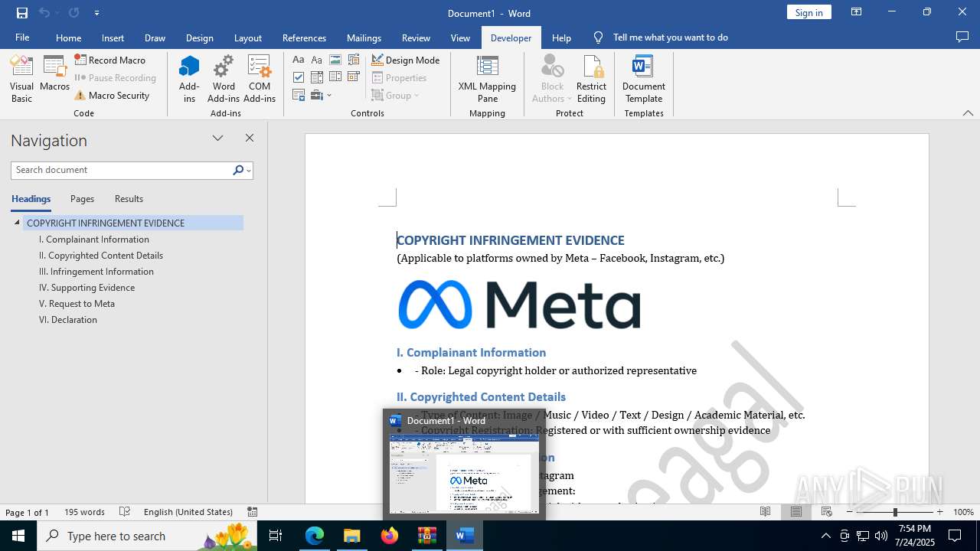The height and width of the screenshot is (551, 980).
Task: Open Microsoft Edge from the taskbar
Action: click(315, 536)
